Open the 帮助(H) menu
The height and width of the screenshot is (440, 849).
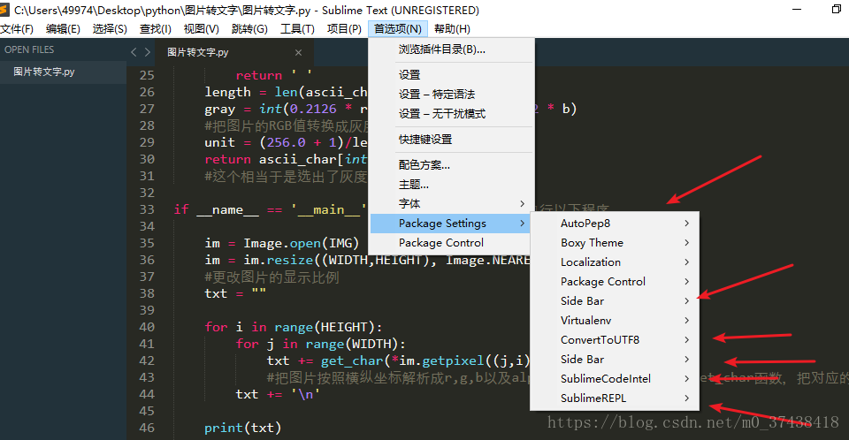[x=452, y=29]
